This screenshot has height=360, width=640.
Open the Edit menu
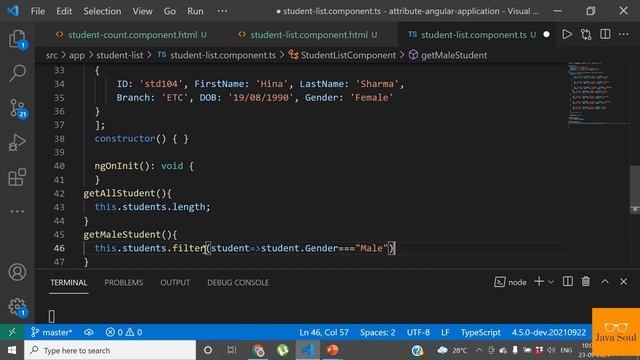point(64,11)
